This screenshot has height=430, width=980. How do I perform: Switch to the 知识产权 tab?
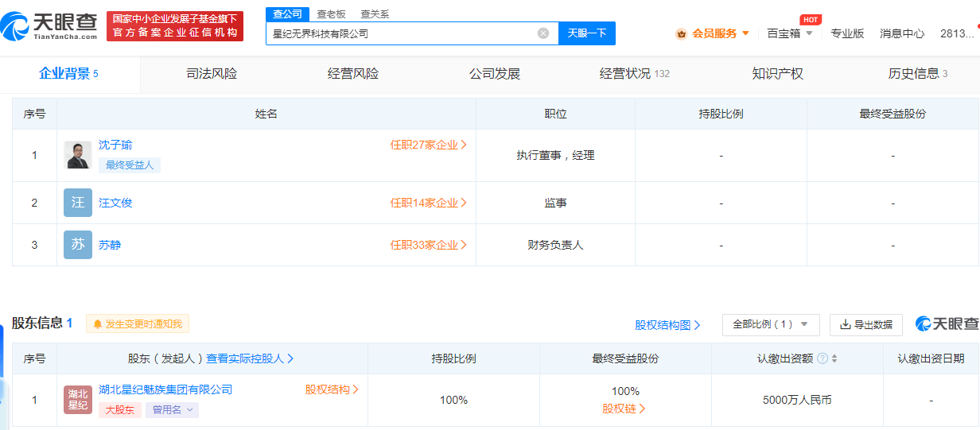(x=777, y=74)
